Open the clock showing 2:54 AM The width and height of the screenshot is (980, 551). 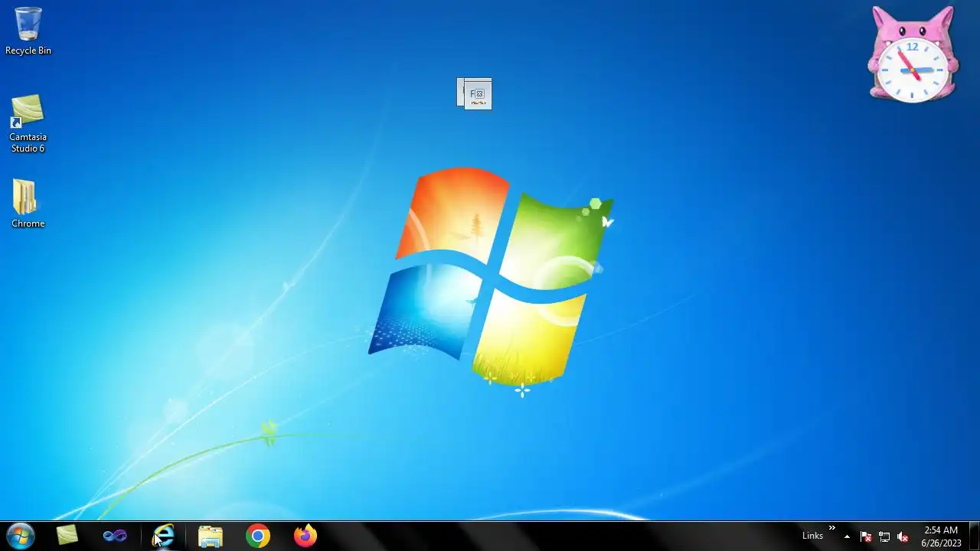tap(941, 536)
